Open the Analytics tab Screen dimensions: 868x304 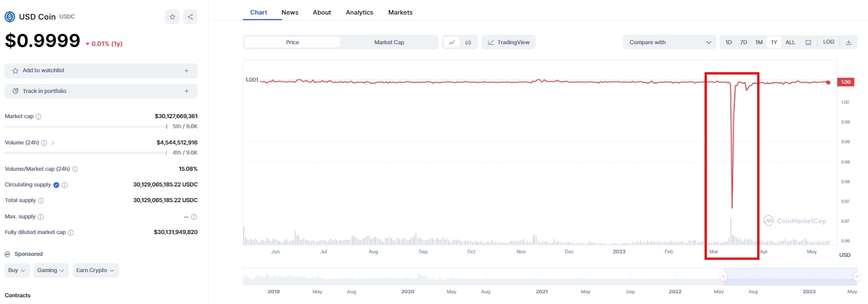pos(359,12)
